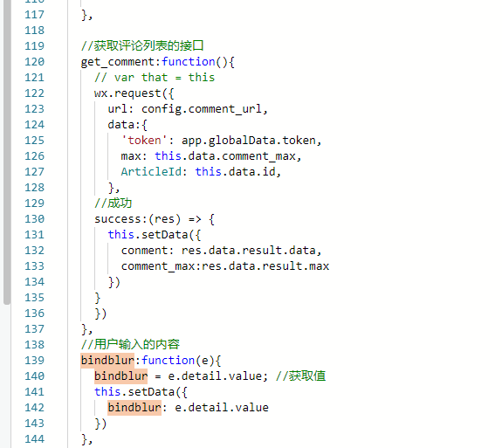Click the function keyword on line 120
The height and width of the screenshot is (448, 502).
coord(189,61)
